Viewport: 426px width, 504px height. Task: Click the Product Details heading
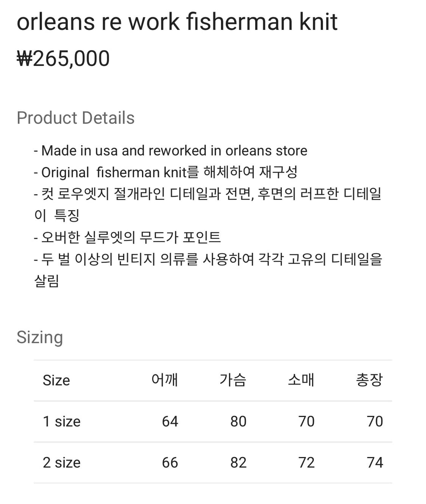(76, 118)
